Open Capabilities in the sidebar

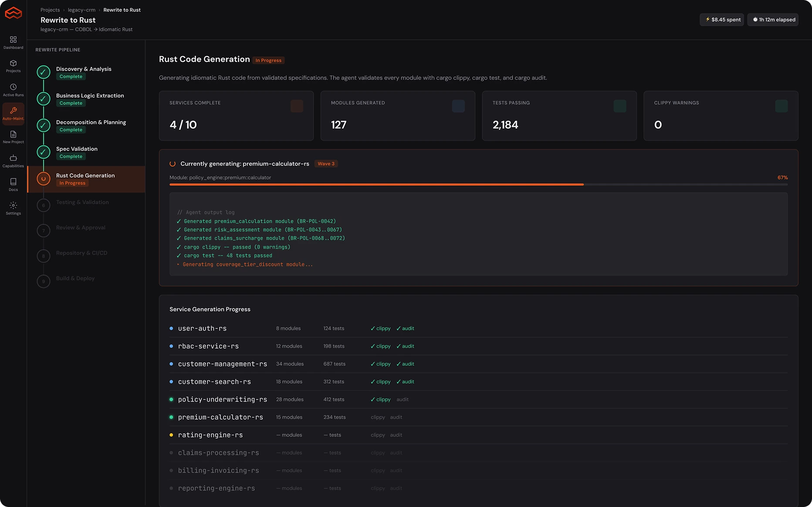coord(13,161)
